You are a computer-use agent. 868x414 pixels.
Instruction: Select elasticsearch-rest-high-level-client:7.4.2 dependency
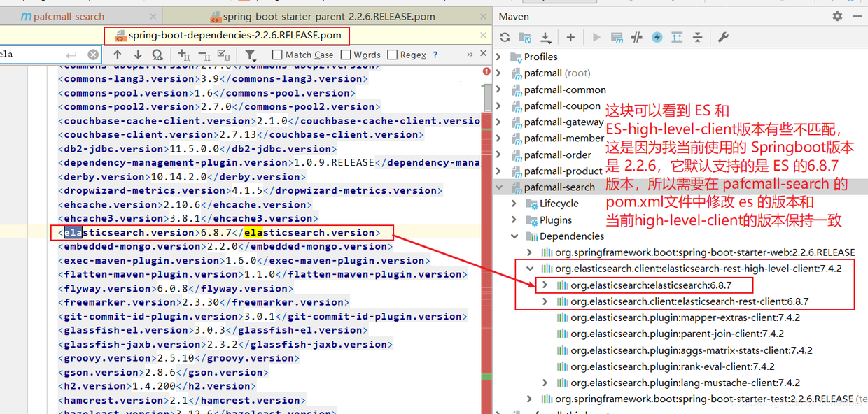click(x=699, y=269)
